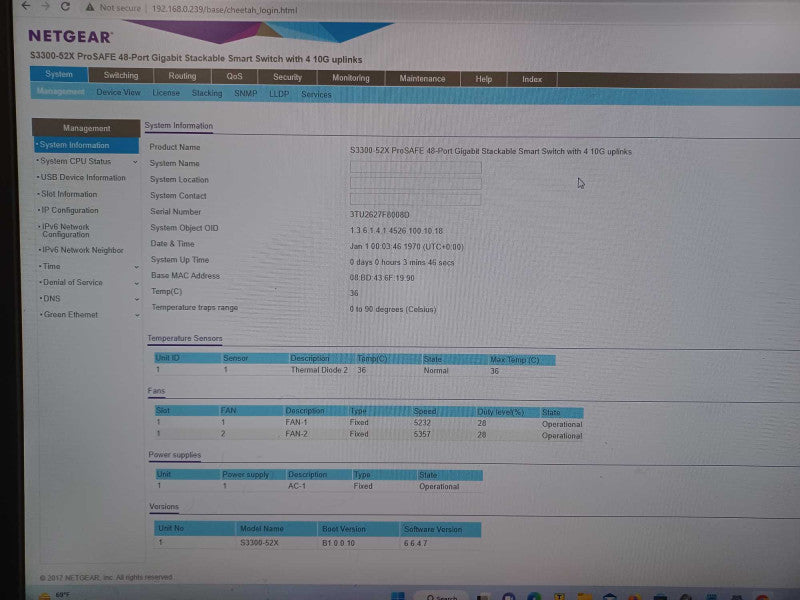Open the Index tab
Screen dimensions: 800x600
coord(532,79)
